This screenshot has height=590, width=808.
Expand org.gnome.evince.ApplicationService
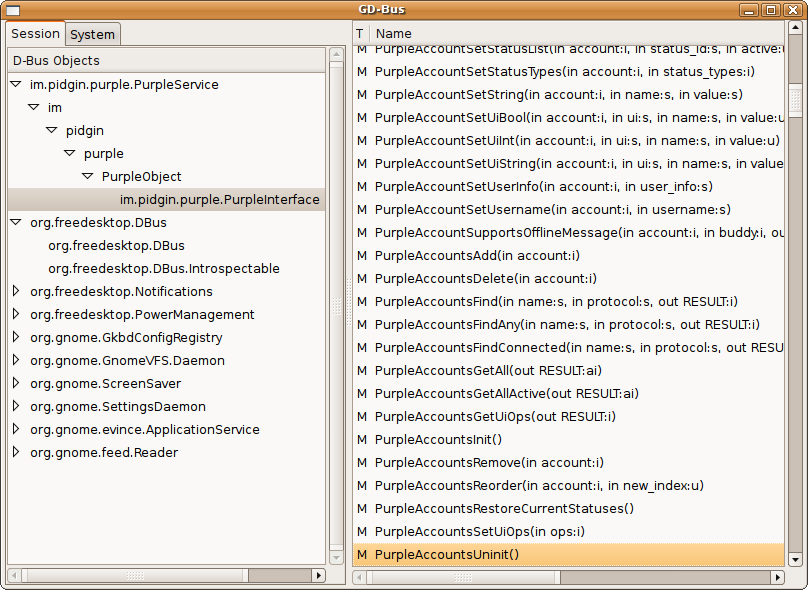16,429
